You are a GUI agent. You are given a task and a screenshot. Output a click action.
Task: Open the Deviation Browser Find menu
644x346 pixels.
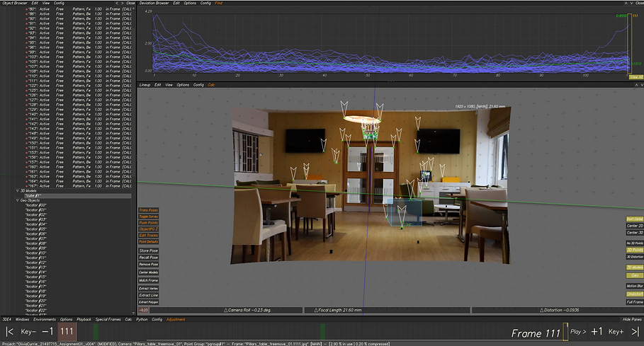pyautogui.click(x=218, y=3)
